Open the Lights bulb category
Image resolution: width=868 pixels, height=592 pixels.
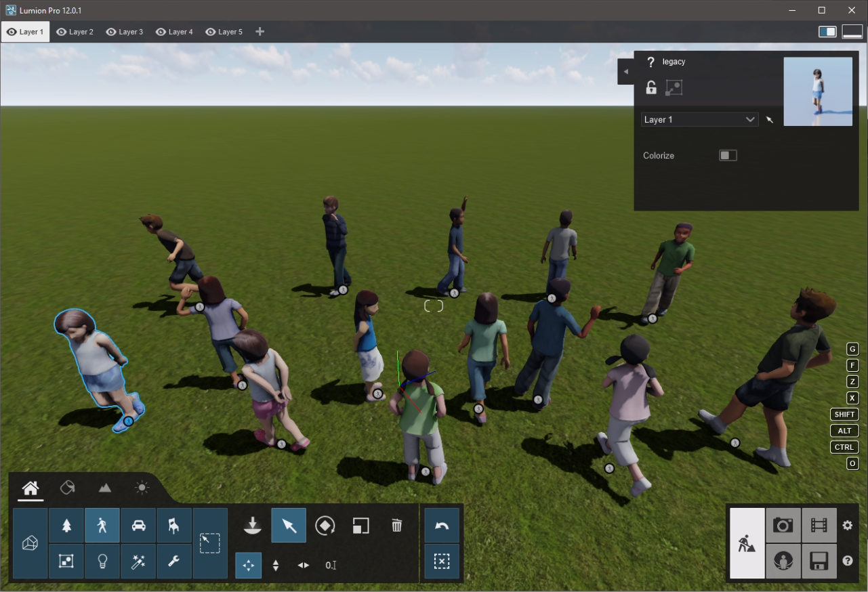point(102,562)
